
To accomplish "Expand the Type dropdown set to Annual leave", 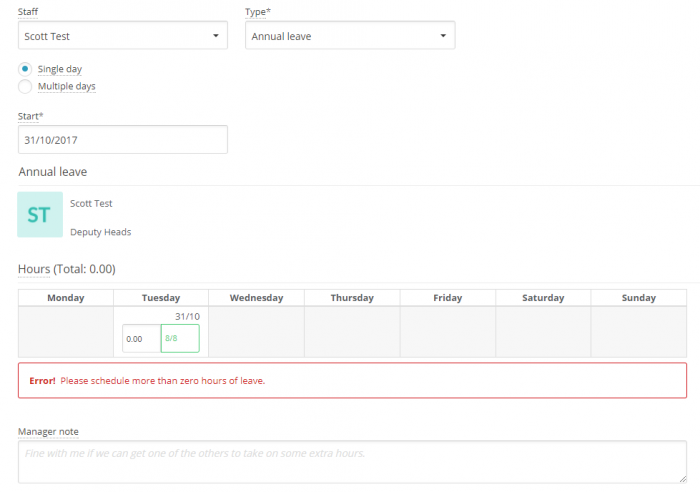I will coord(350,36).
